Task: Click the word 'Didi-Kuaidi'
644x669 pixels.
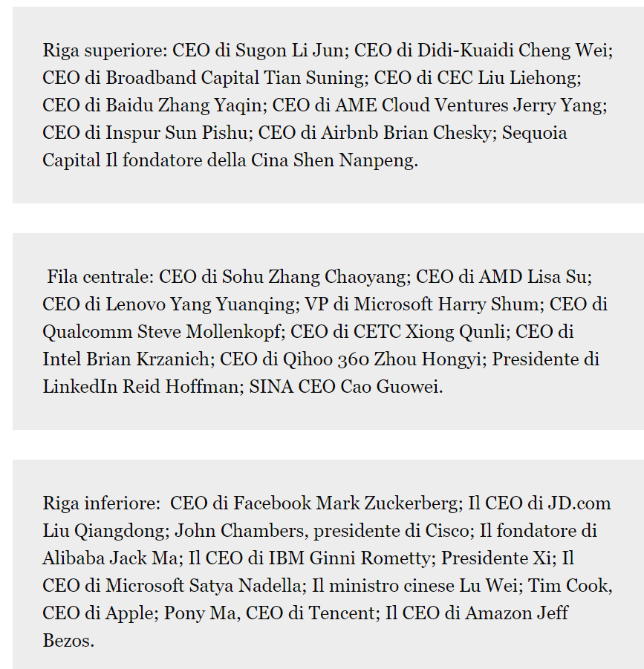Action: pyautogui.click(x=466, y=50)
